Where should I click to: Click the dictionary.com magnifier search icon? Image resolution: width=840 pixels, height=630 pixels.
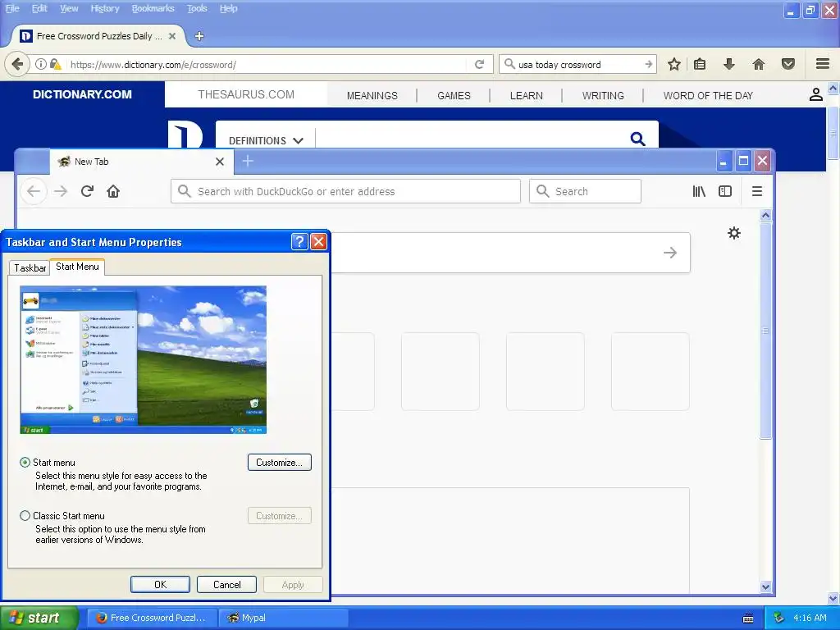coord(637,139)
